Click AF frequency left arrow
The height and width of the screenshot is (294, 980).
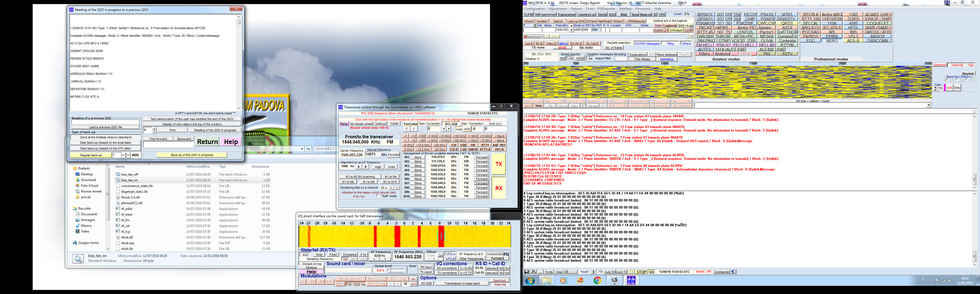coord(374,259)
